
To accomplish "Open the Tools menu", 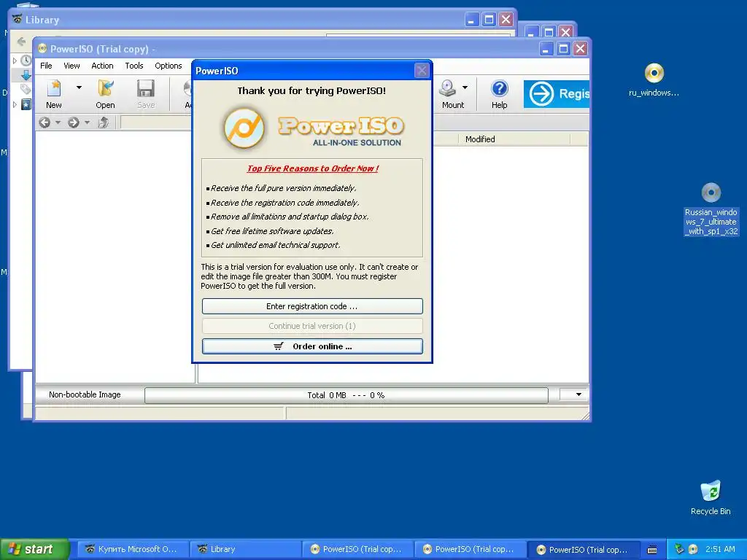I will pos(134,66).
